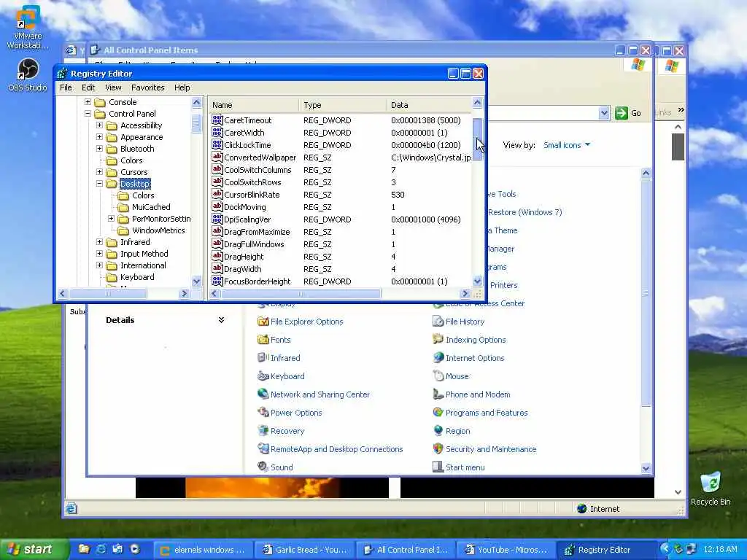Expand the Bluetooth tree node
This screenshot has width=747, height=560.
pyautogui.click(x=99, y=149)
